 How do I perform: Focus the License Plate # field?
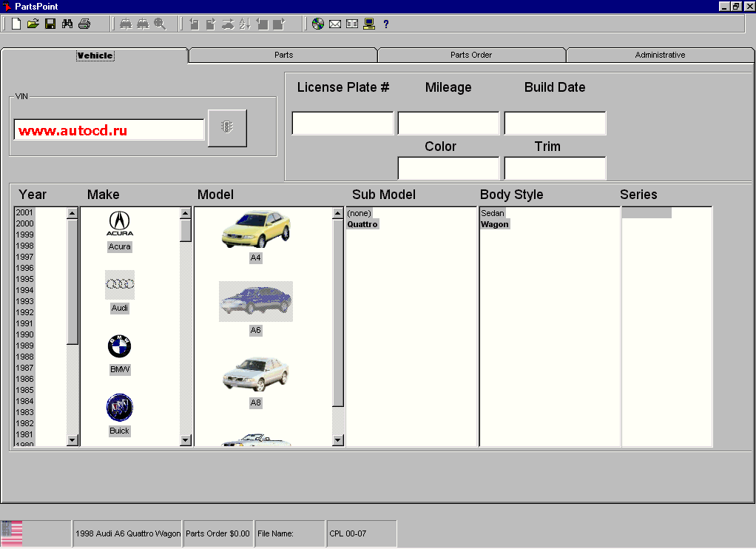(x=342, y=123)
